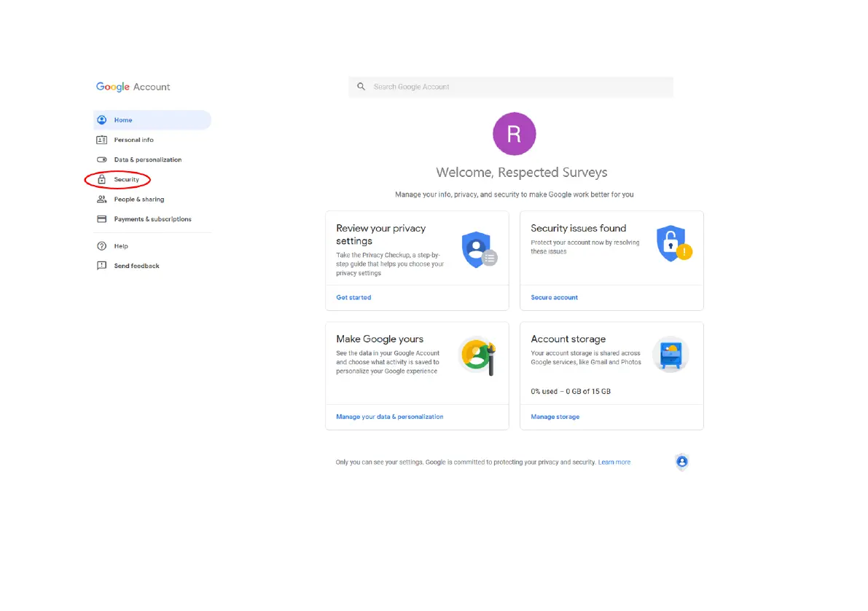Choose Send feedback in sidebar
868x611 pixels.
[x=152, y=266]
